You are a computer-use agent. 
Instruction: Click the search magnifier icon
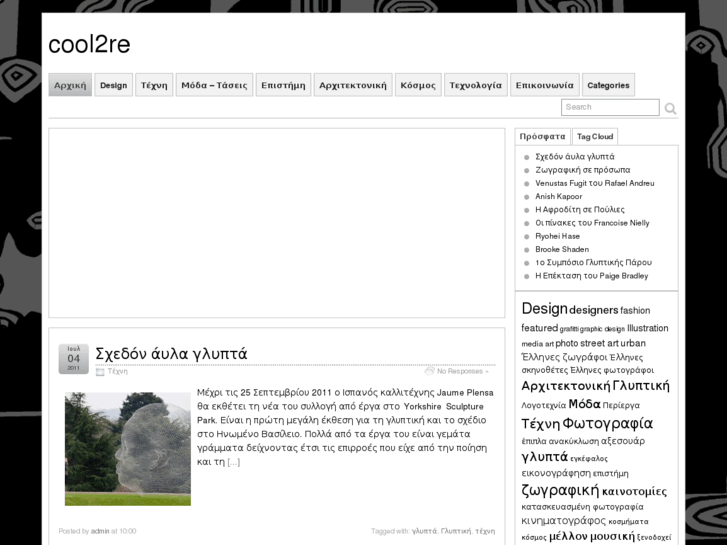[670, 109]
